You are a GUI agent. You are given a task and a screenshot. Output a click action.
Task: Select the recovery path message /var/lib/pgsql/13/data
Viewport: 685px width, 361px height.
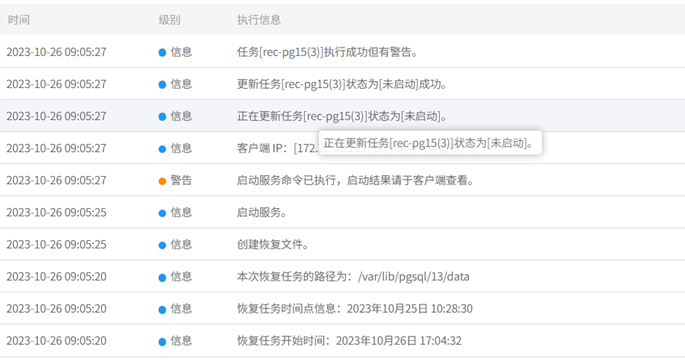(x=353, y=277)
